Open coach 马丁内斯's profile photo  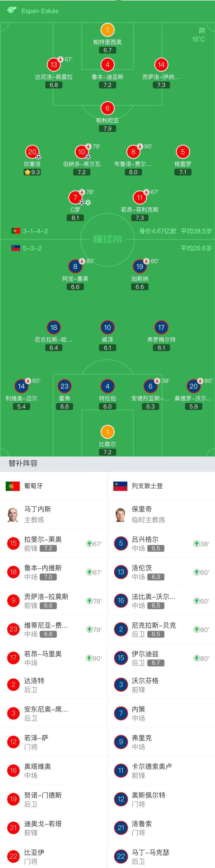(x=13, y=515)
